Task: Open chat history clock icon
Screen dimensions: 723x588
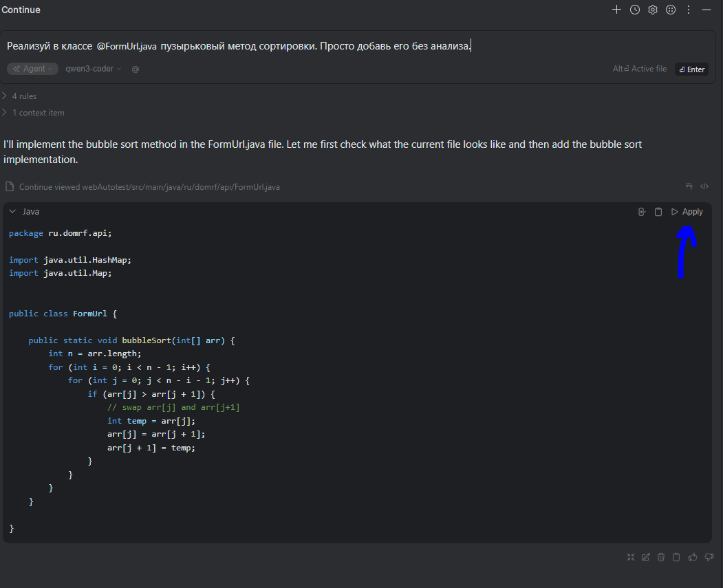Action: click(x=635, y=10)
